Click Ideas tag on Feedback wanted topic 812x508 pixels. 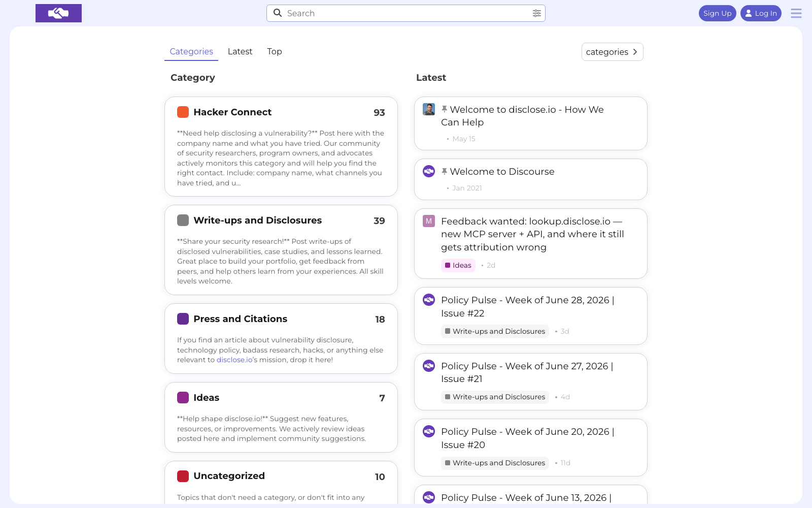coord(458,265)
